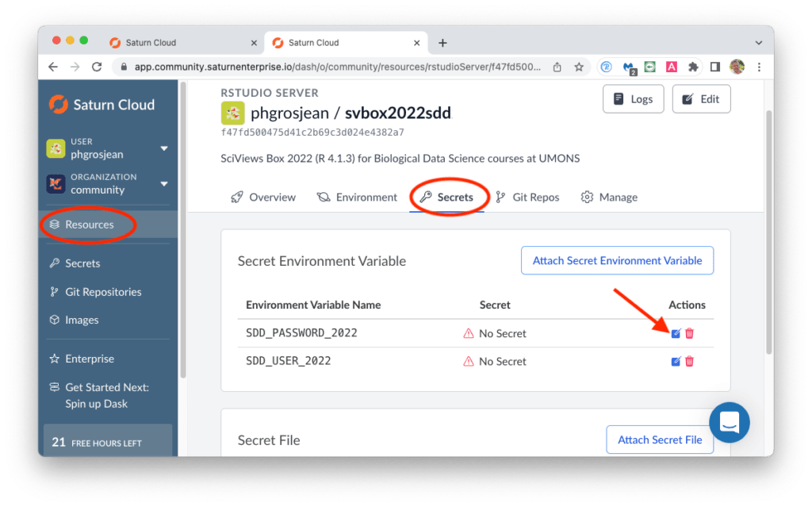Click Attach Secret File button

click(660, 440)
